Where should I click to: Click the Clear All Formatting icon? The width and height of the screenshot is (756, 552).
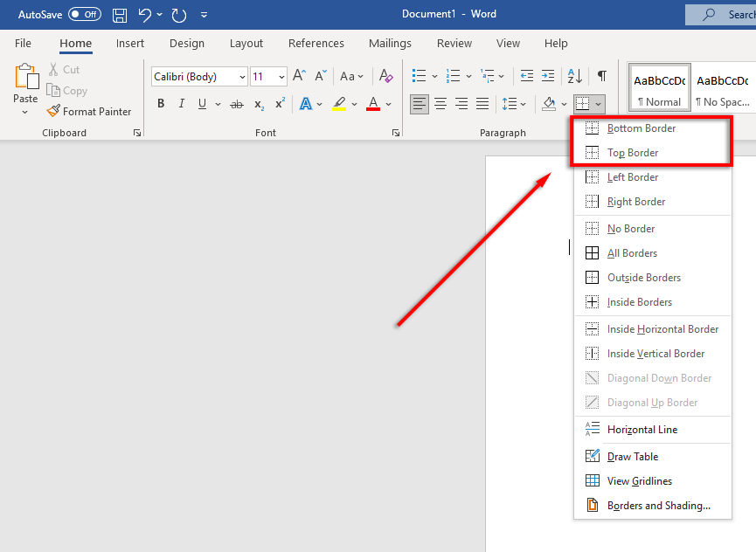[x=386, y=77]
